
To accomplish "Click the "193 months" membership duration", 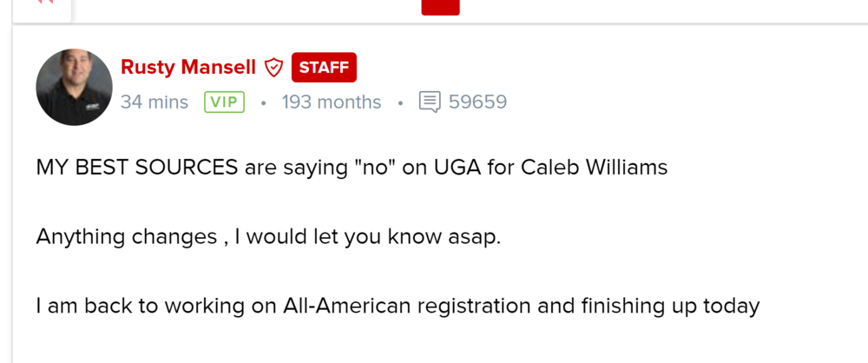I will coord(332,102).
